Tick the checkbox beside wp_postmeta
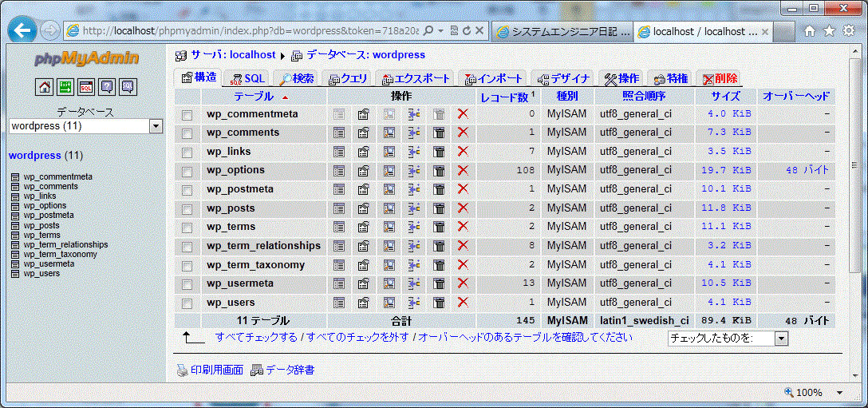This screenshot has height=408, width=868. click(x=187, y=190)
